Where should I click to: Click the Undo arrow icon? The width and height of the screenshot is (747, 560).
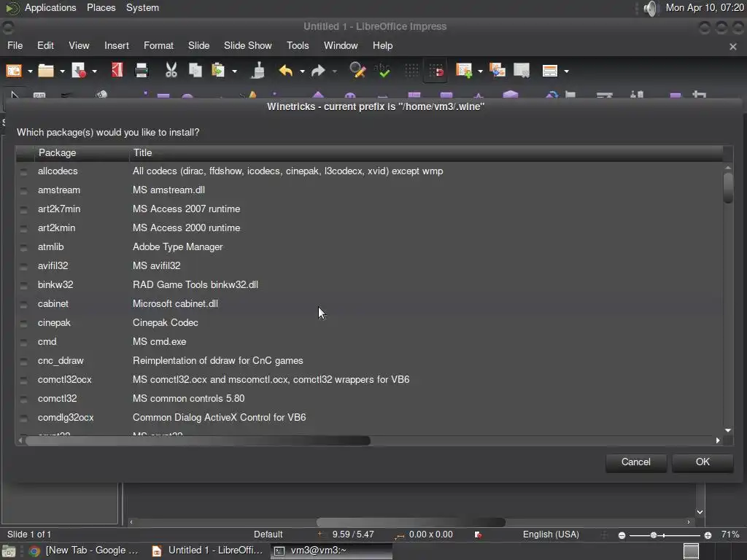pos(286,71)
